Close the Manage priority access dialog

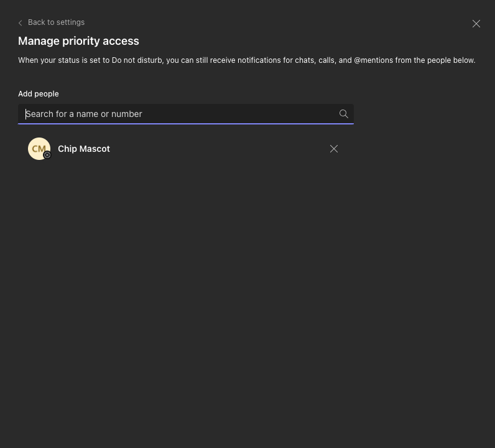pyautogui.click(x=476, y=24)
